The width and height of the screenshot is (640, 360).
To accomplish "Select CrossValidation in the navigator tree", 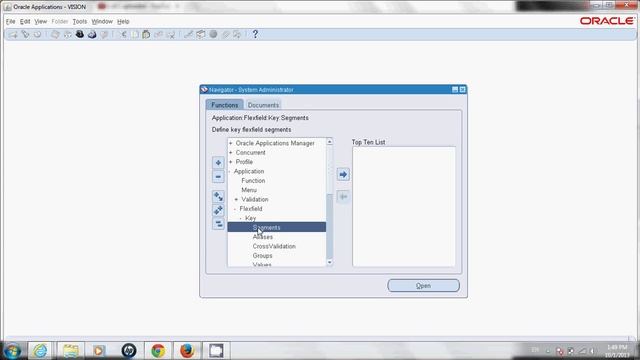I will [274, 247].
